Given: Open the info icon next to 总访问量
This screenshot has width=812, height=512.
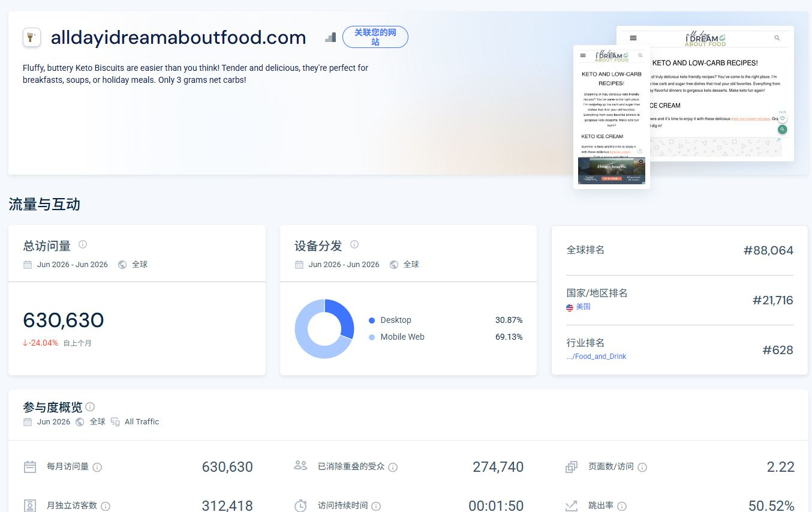Looking at the screenshot, I should point(83,244).
